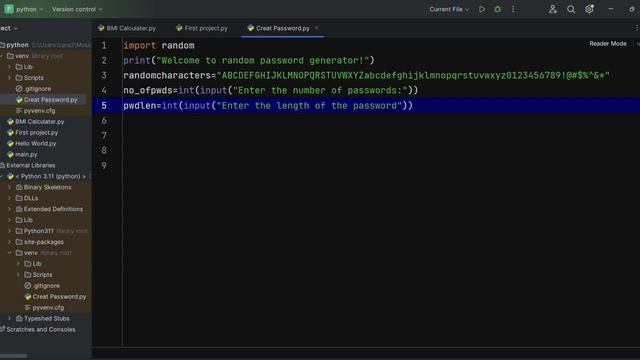Open the Code With Me user icon

point(553,9)
